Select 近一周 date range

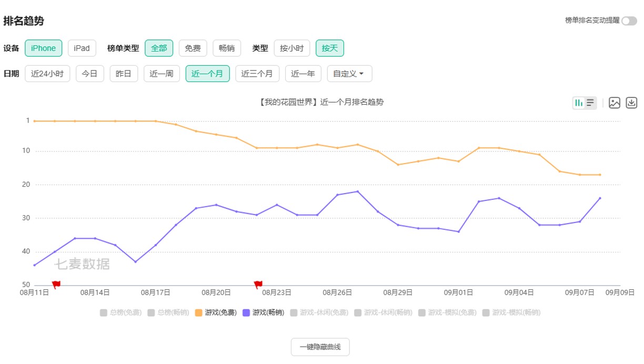(x=162, y=74)
